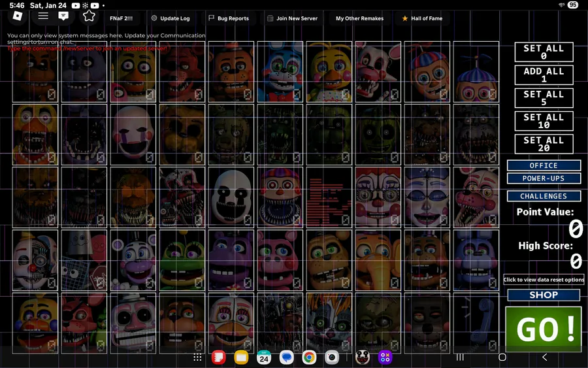Open the CHALLENGES menu

click(x=544, y=196)
